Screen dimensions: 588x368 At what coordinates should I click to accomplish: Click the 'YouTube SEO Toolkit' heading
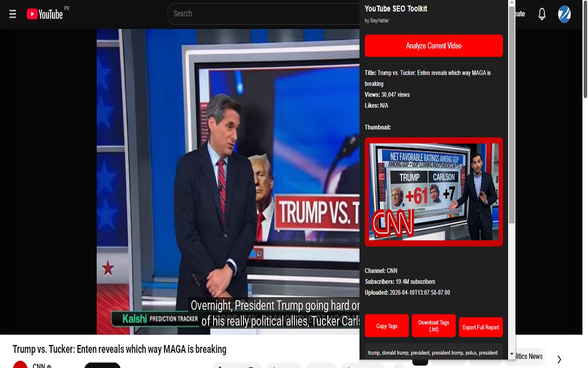[x=396, y=9]
